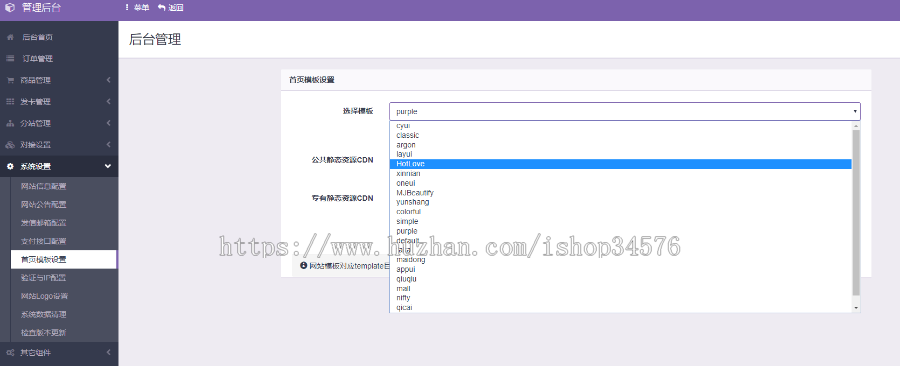Click the cogs icon beside 其它组件
The width and height of the screenshot is (900, 366).
click(x=10, y=352)
